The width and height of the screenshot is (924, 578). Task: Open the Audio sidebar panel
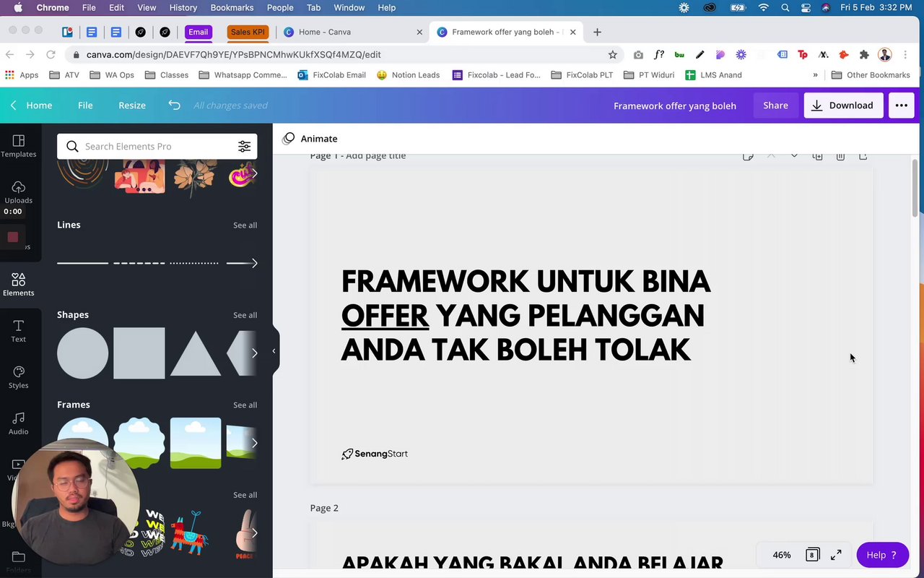19,423
